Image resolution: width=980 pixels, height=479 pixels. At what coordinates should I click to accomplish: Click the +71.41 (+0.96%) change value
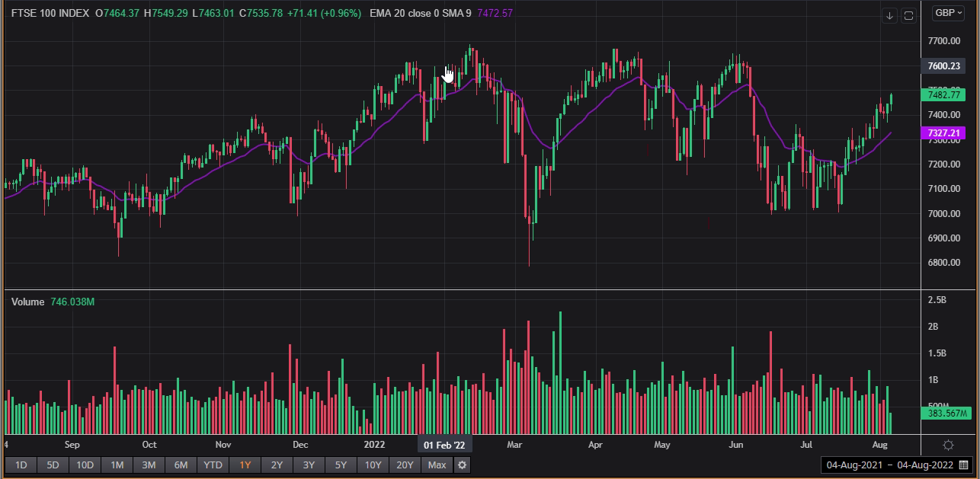[324, 13]
